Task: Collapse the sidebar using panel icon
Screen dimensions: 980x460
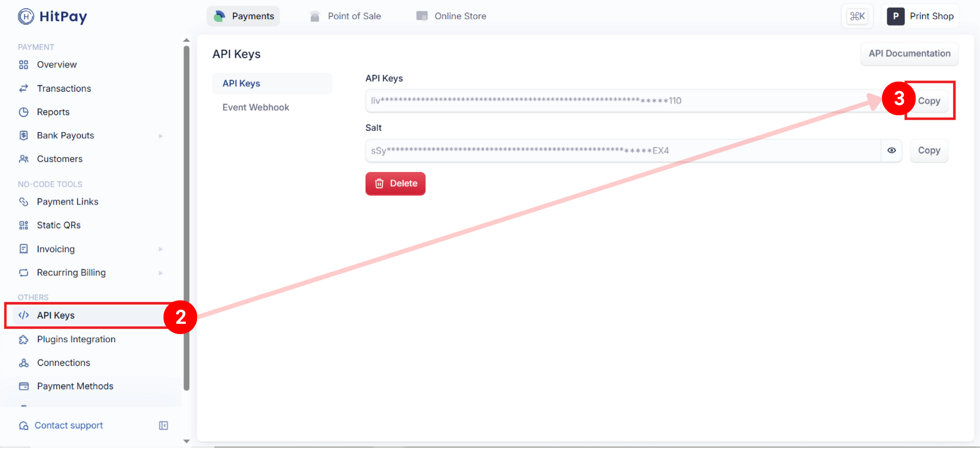Action: coord(163,426)
